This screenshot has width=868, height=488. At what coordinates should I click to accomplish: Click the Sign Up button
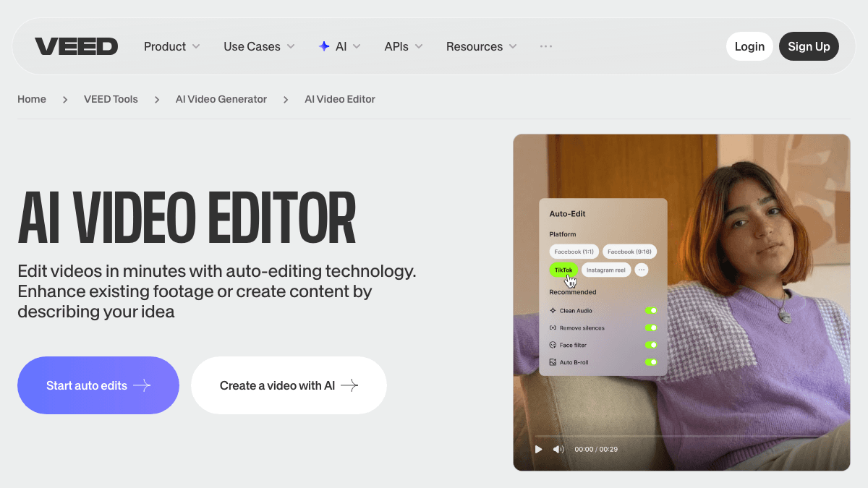pyautogui.click(x=809, y=46)
